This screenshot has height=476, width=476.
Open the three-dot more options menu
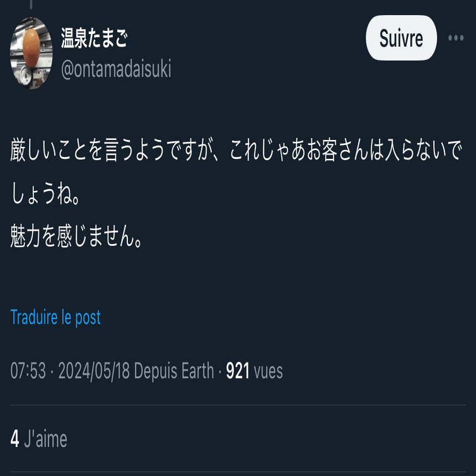pos(456,38)
